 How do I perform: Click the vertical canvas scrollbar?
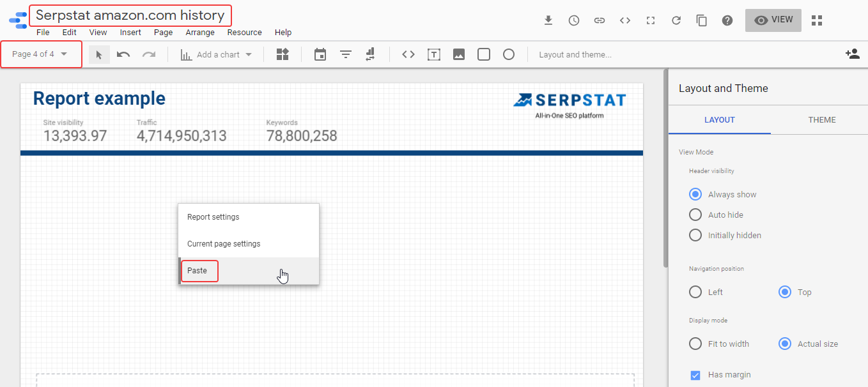click(x=665, y=169)
